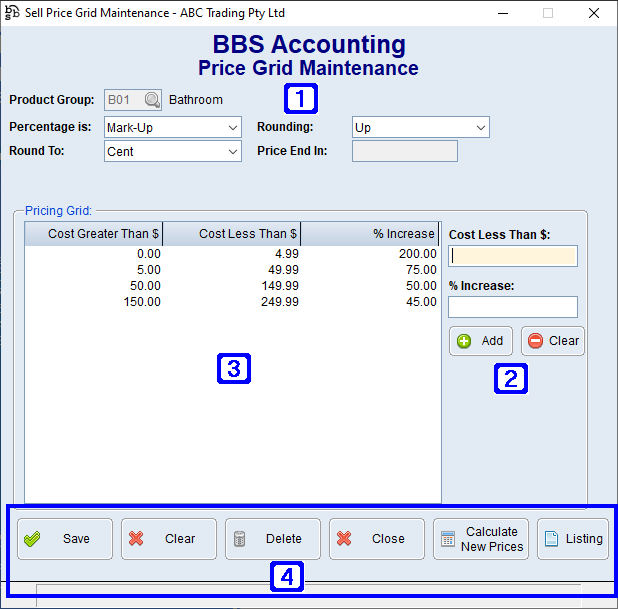The image size is (618, 609).
Task: Click the Clear label in the bottom button row
Action: point(180,539)
